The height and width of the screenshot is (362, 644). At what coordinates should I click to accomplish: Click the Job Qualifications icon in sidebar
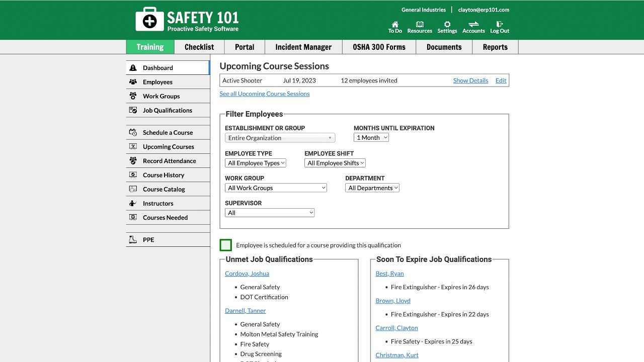[133, 110]
